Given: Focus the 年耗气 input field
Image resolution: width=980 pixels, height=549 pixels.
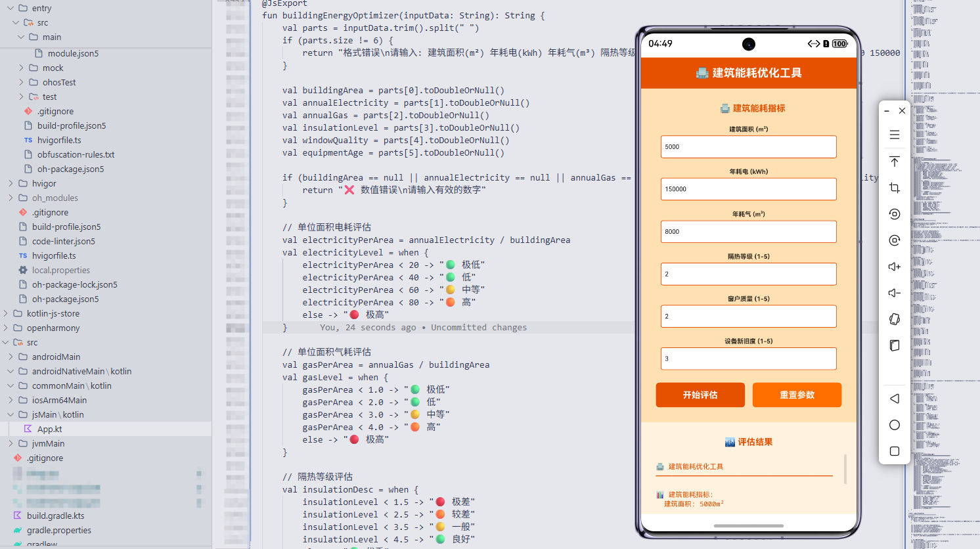Looking at the screenshot, I should [748, 231].
